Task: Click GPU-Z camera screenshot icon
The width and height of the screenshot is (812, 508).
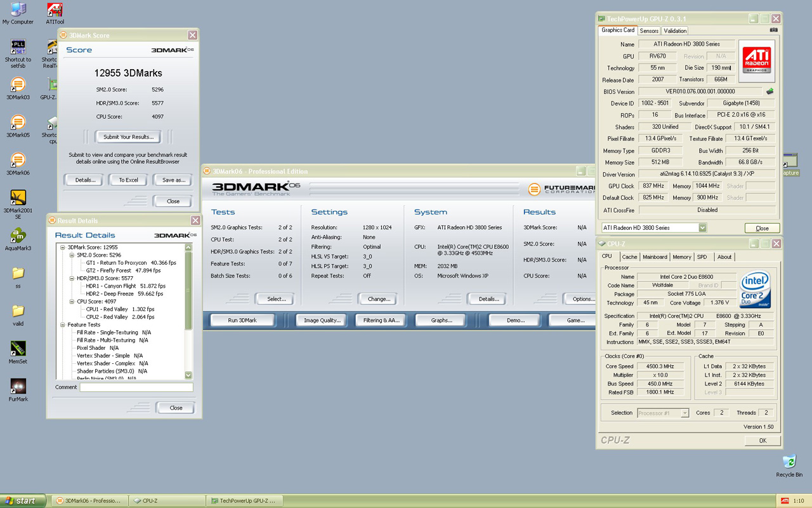Action: pos(773,30)
